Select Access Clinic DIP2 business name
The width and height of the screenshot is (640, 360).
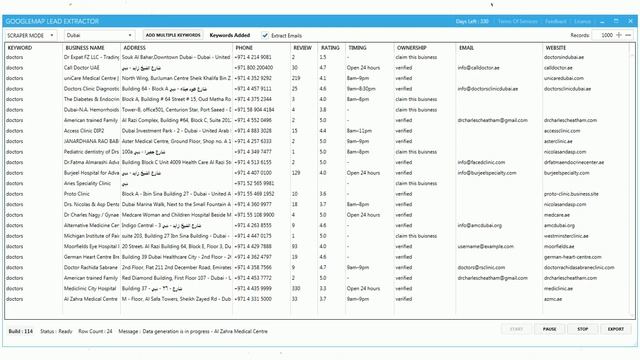pos(84,131)
